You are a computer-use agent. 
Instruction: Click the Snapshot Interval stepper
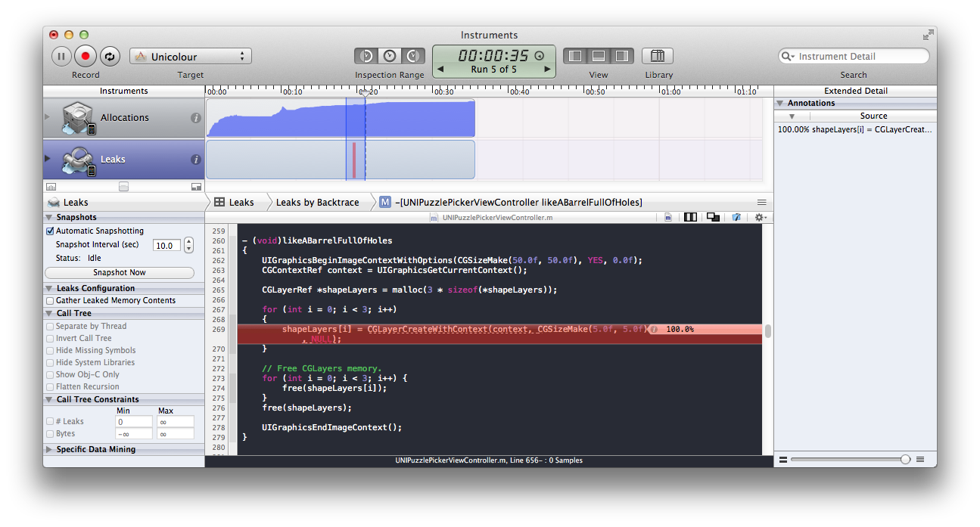click(188, 245)
